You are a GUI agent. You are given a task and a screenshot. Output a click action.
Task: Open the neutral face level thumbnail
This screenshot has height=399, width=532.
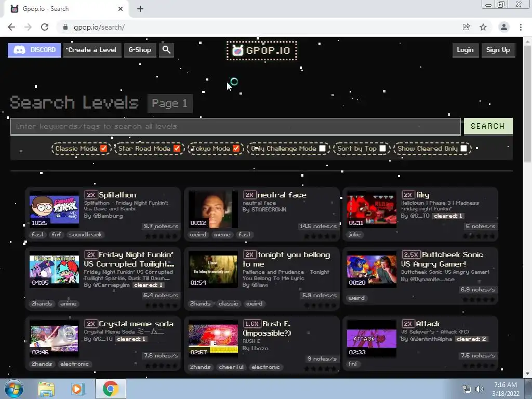[213, 209]
